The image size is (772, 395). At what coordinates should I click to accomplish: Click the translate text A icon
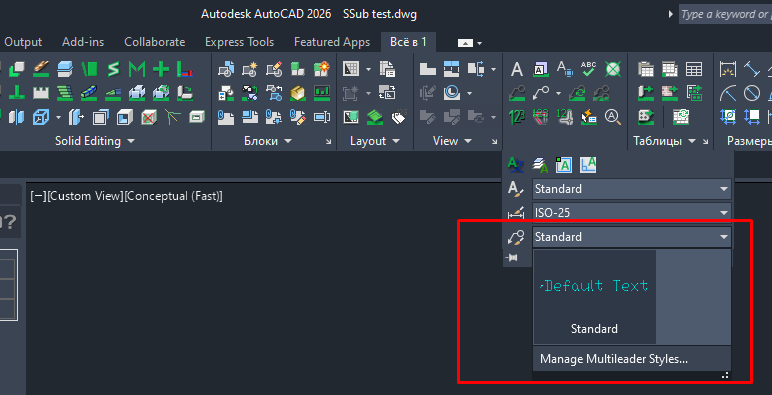coord(516,165)
